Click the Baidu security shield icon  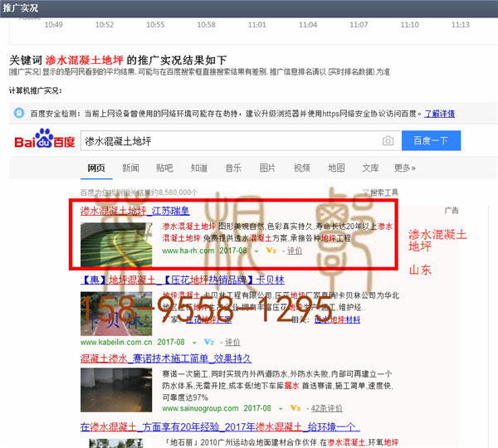19,113
